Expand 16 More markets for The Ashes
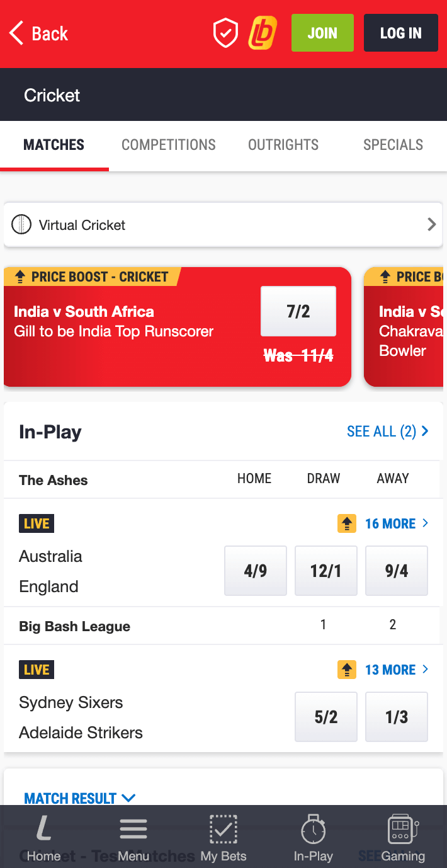Viewport: 447px width, 868px height. (x=397, y=523)
